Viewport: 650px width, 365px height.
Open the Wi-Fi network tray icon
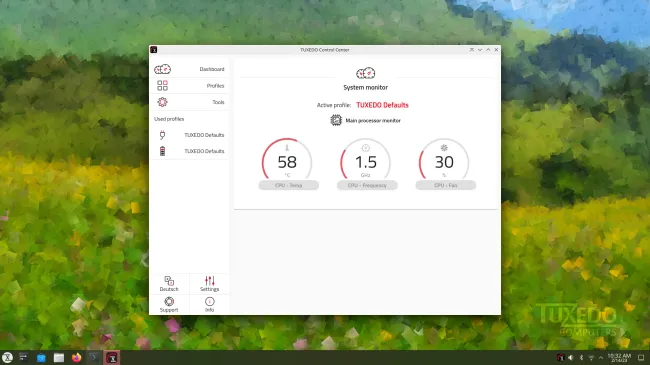click(592, 358)
